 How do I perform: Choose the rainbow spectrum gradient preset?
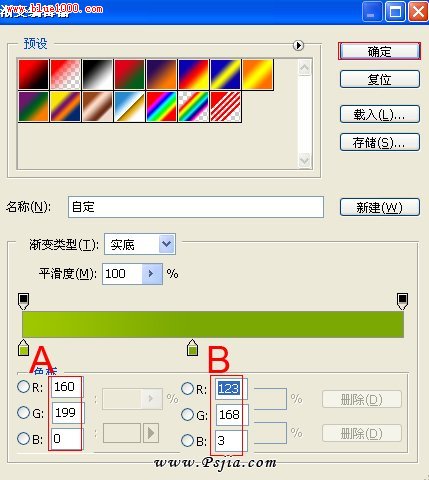pos(161,107)
